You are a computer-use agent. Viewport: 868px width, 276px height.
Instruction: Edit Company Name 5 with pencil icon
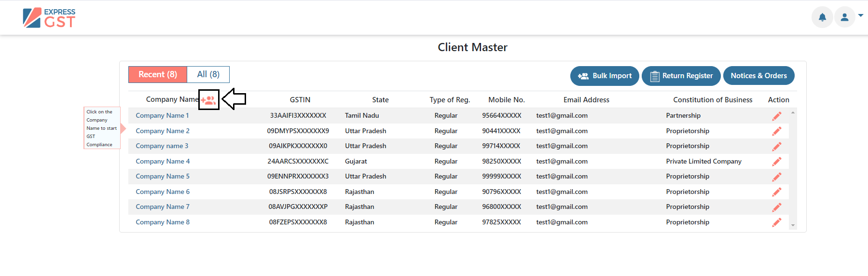click(x=777, y=177)
